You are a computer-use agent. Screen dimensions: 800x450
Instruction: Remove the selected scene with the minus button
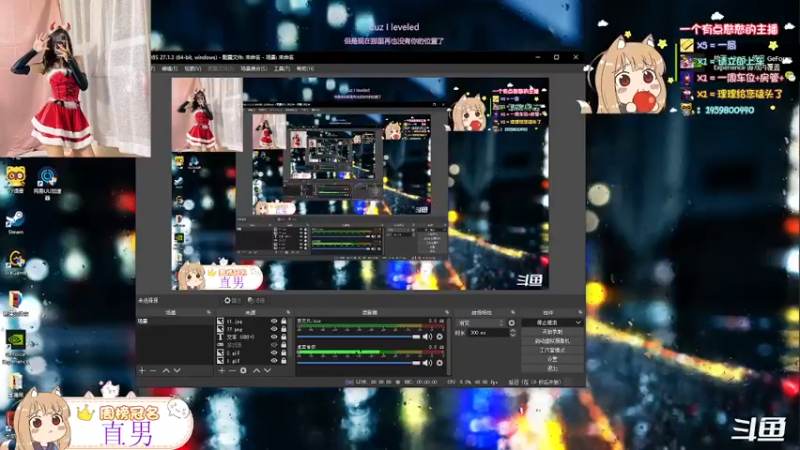tap(153, 370)
